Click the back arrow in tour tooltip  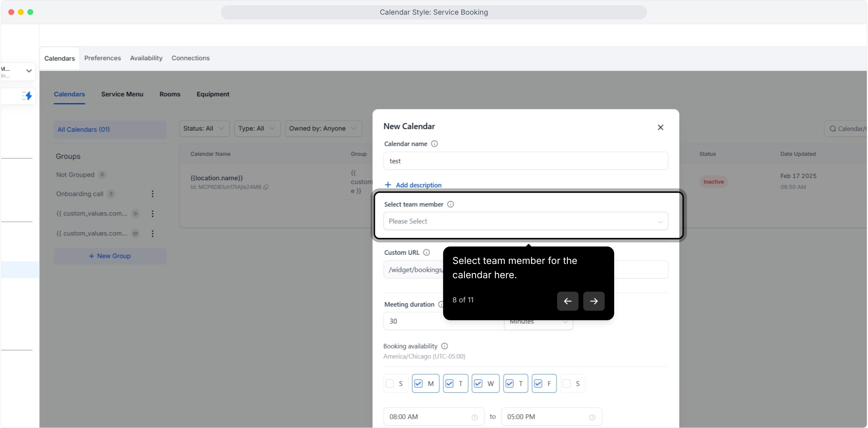pos(567,301)
